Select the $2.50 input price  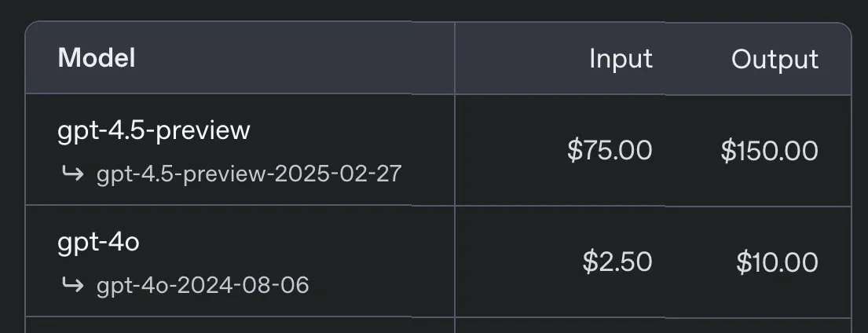(617, 262)
